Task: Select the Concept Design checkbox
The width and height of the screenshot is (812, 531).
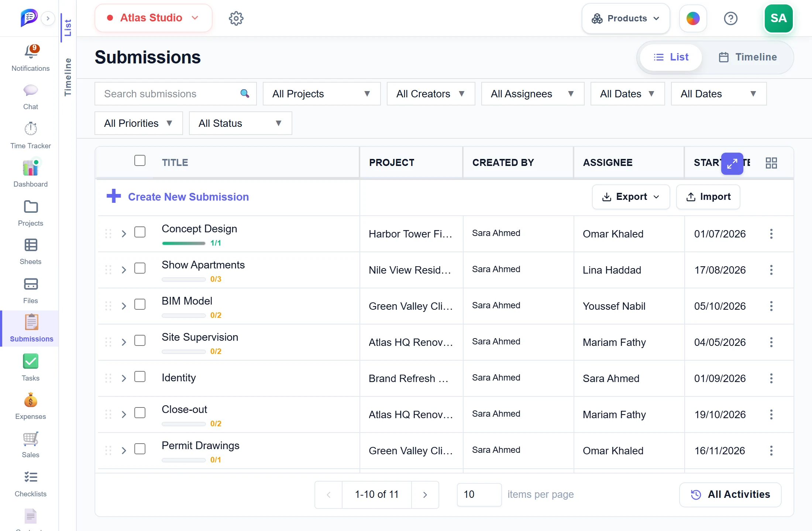Action: (140, 232)
